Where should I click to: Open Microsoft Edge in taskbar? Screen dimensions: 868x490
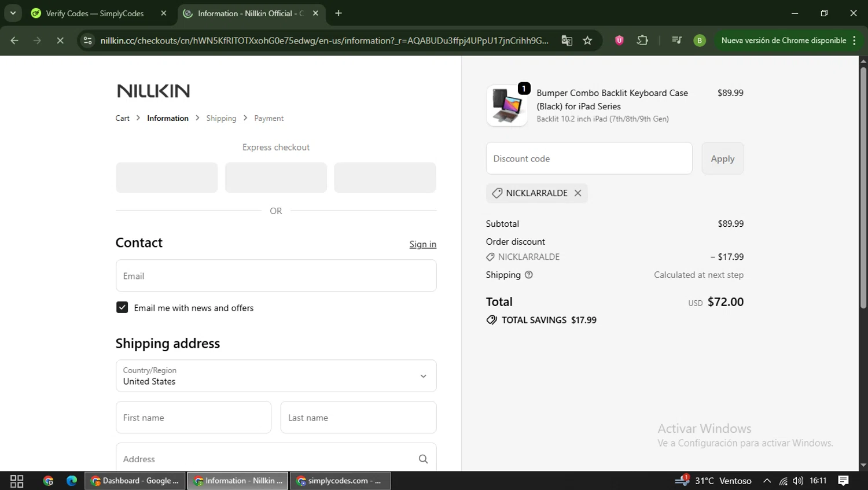(x=72, y=481)
